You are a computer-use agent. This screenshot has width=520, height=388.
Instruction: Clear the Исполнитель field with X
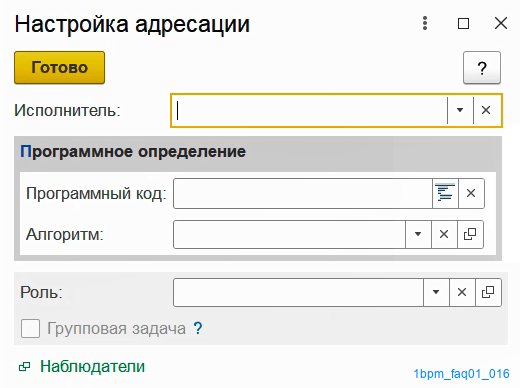pyautogui.click(x=486, y=110)
